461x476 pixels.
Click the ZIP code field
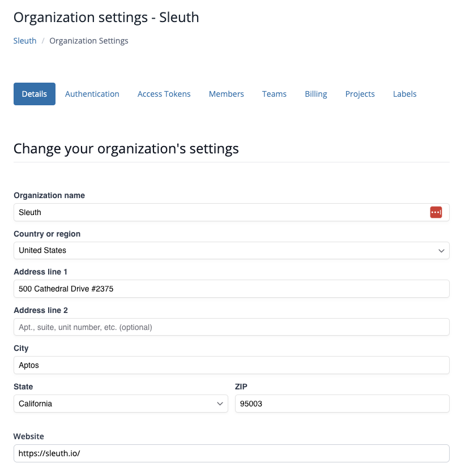[342, 404]
